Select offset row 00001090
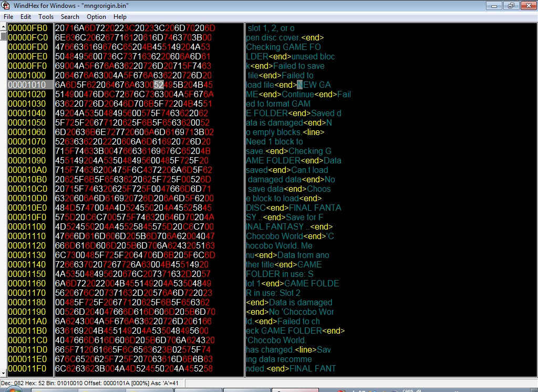The height and width of the screenshot is (392, 538). (27, 160)
